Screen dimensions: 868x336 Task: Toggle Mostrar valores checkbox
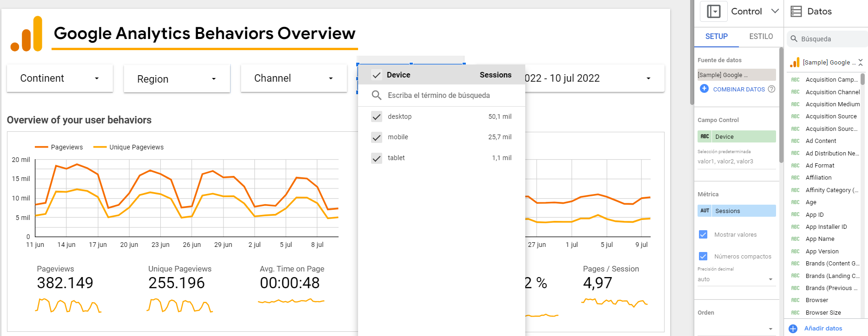(x=703, y=234)
